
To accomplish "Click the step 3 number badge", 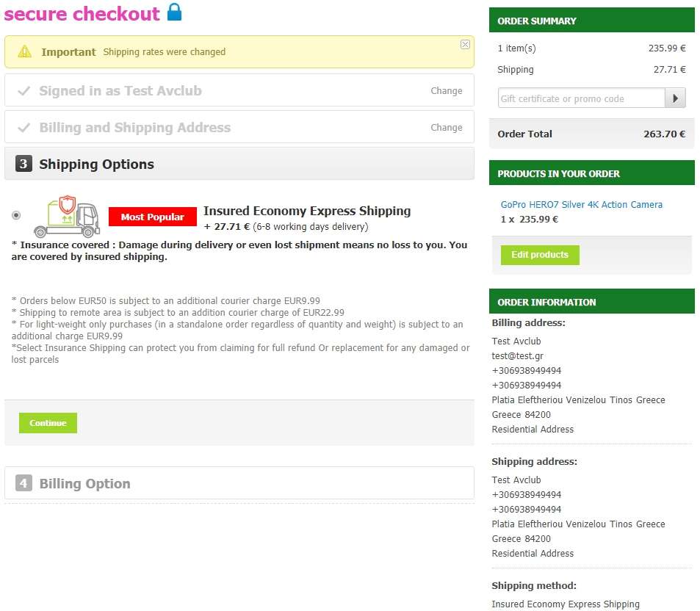I will (24, 164).
